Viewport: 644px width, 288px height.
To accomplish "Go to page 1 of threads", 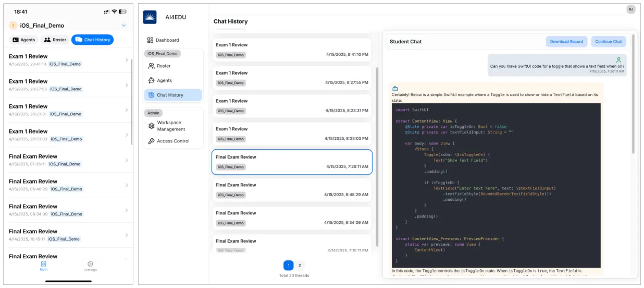I will coord(288,266).
